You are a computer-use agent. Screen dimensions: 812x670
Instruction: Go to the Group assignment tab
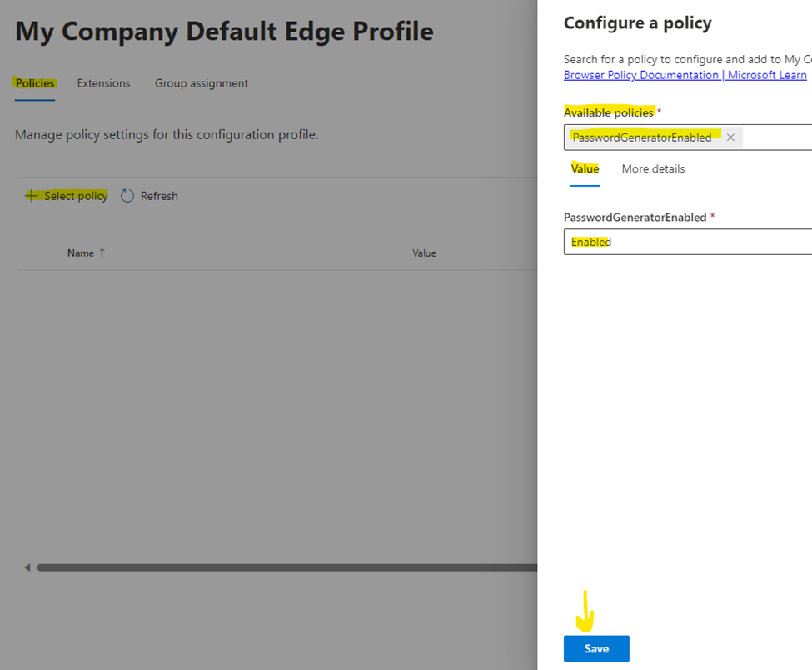coord(201,83)
